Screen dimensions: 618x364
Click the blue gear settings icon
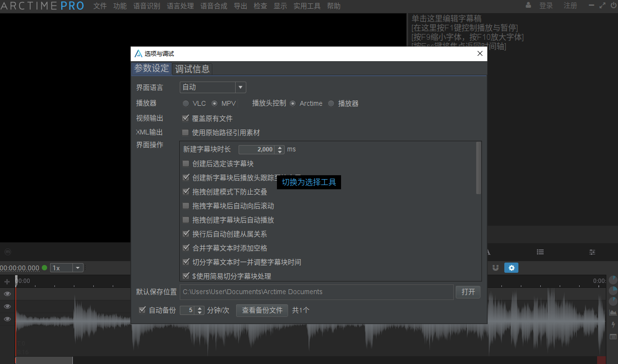pos(511,267)
